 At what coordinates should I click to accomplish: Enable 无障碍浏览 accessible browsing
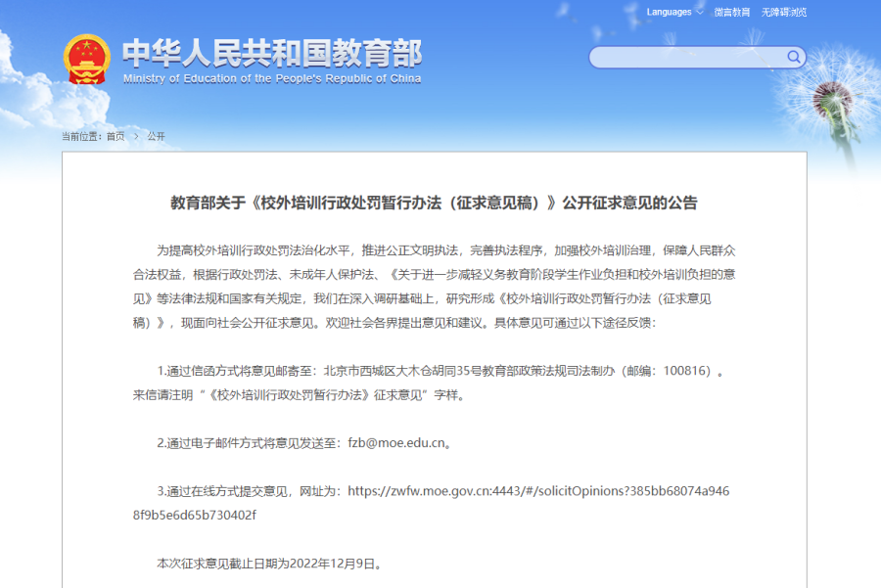click(784, 13)
